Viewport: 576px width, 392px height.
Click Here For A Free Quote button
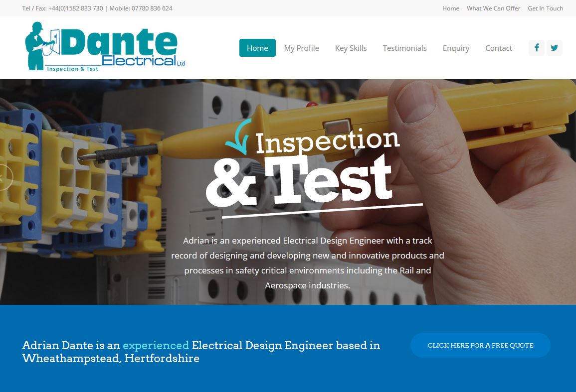(x=480, y=345)
